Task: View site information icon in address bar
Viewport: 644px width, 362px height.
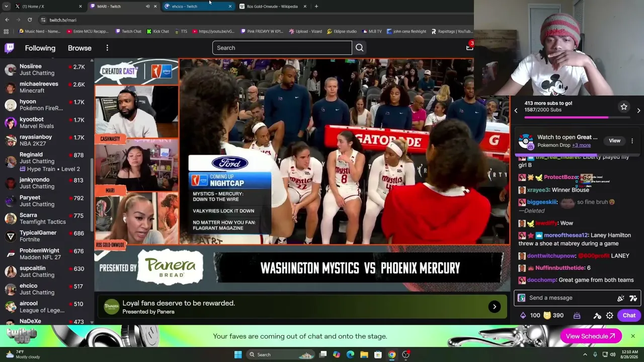Action: (x=43, y=20)
